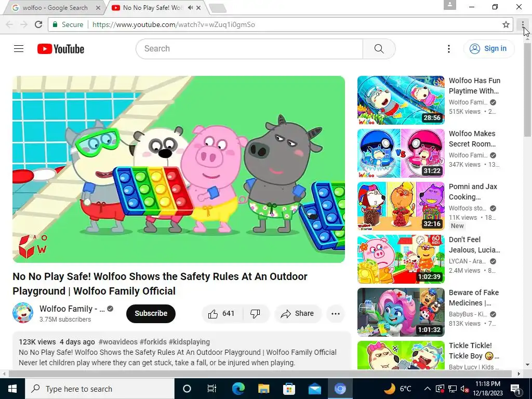Click the horizontal page scrollbar
The width and height of the screenshot is (532, 399).
[260, 374]
